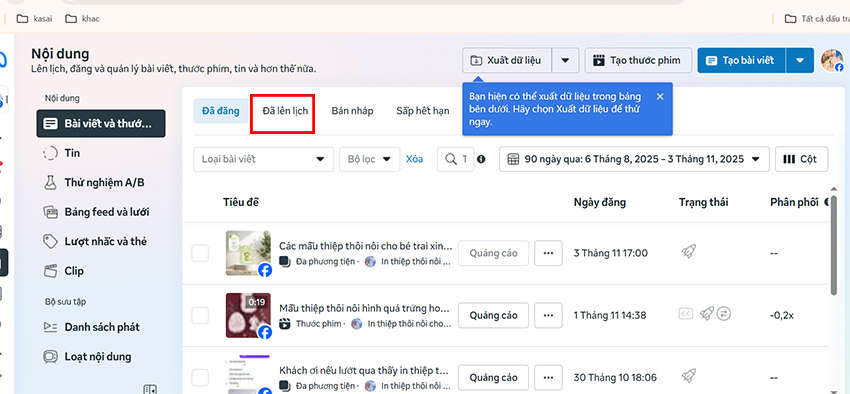Image resolution: width=850 pixels, height=394 pixels.
Task: Click Quảng cáo for 'Mẫu thiệp thôi nôi hình quả trứng' reel
Action: point(493,315)
